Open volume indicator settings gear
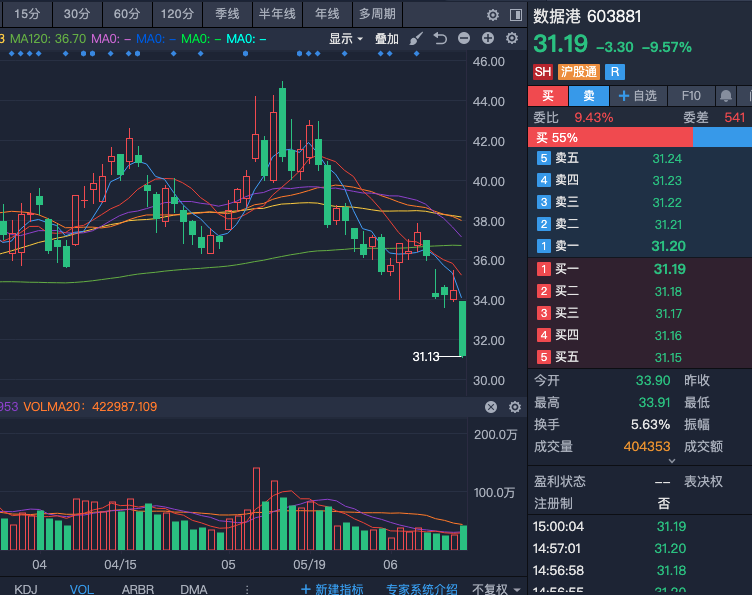752x595 pixels. click(515, 407)
